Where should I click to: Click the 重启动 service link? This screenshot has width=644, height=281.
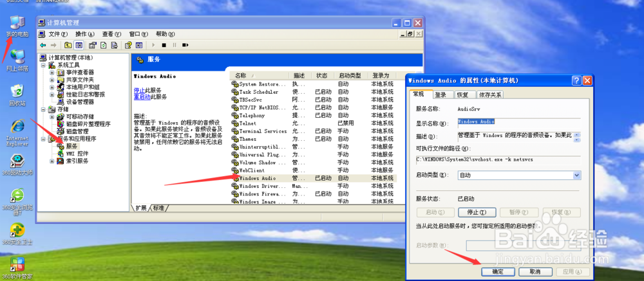[x=141, y=97]
